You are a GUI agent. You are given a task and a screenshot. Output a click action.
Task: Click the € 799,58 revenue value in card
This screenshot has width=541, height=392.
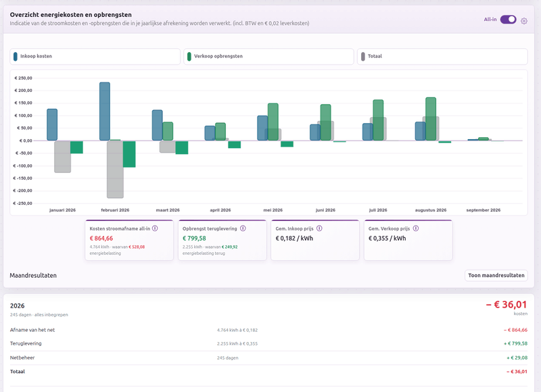(194, 238)
